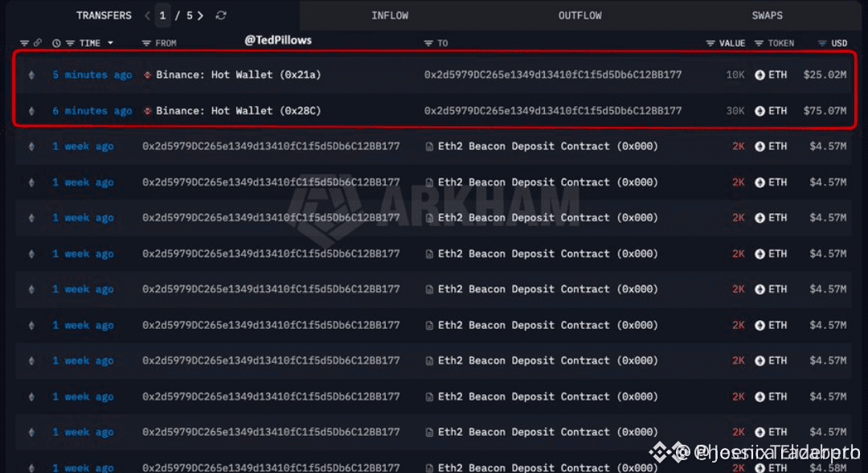Click the TO column header label
Screen dimensions: 868x473
[x=443, y=43]
